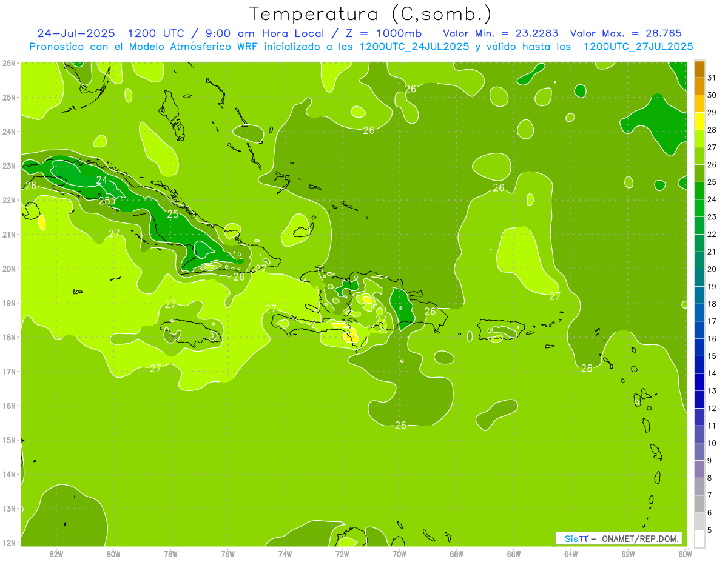Image resolution: width=728 pixels, height=562 pixels.
Task: Click the title 'Temperatura (C,somb.)'
Action: pos(371,13)
